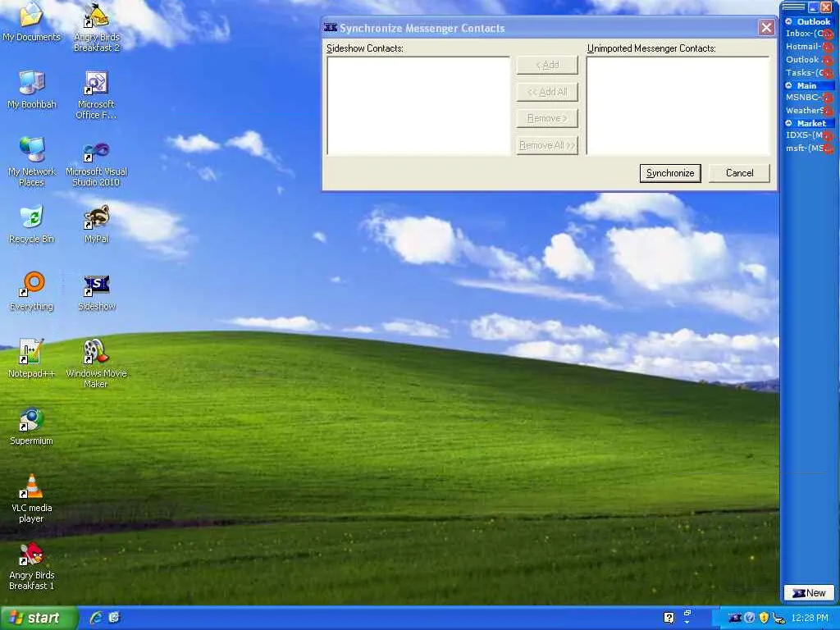
Task: Click inside the Sideshow Contacts list box
Action: pos(418,106)
